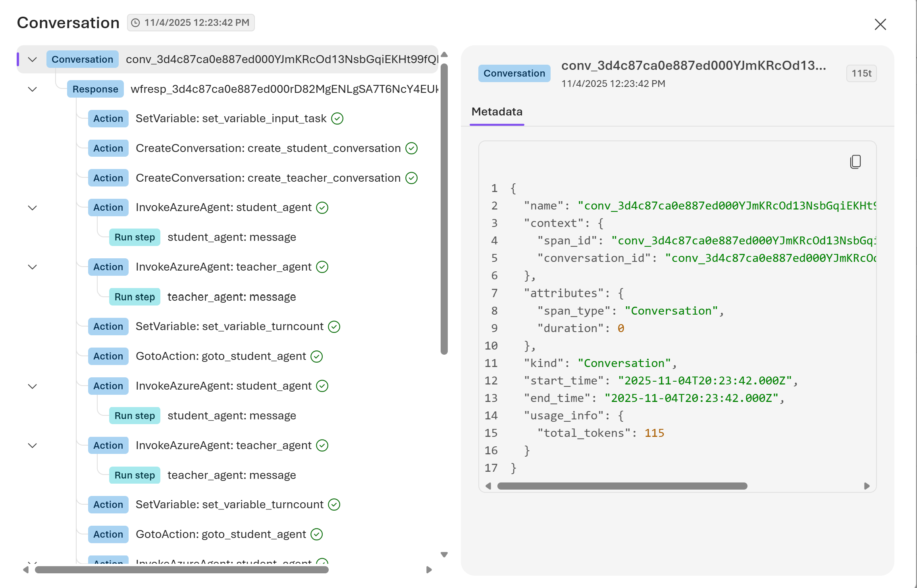Screen dimensions: 917x588
Task: Click the tree panel scroll-down arrow
Action: click(444, 555)
